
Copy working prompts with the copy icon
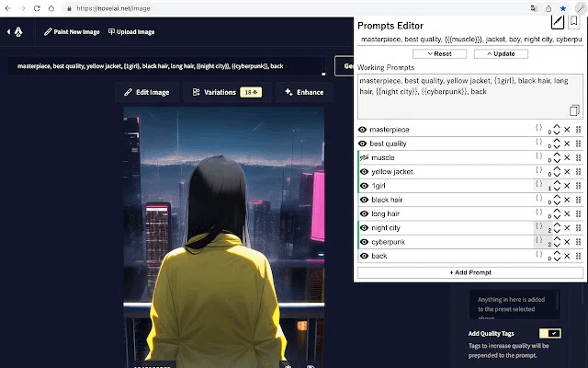tap(574, 110)
